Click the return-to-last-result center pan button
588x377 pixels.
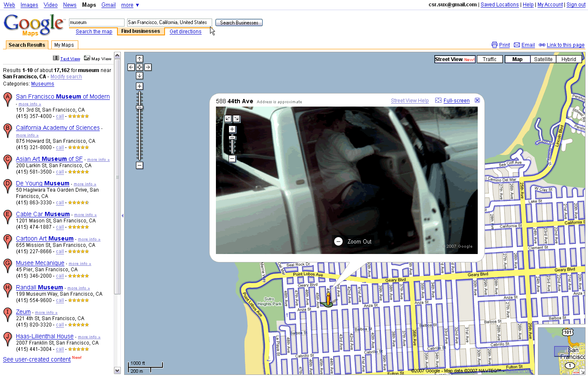tap(140, 67)
